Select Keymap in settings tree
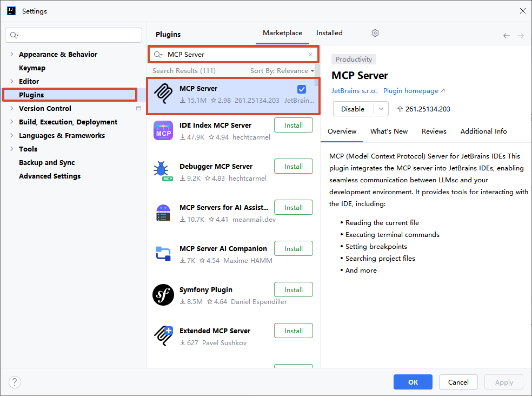532x396 pixels. [x=32, y=68]
